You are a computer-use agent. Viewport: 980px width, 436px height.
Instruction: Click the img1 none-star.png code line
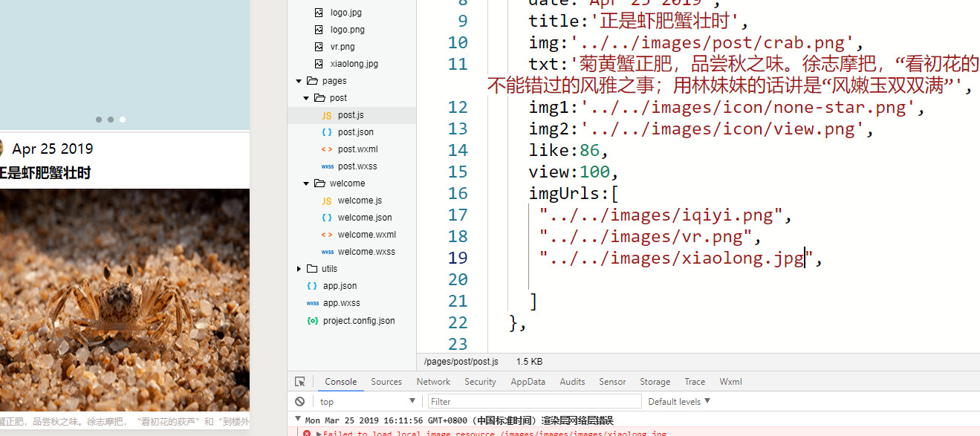pos(727,108)
